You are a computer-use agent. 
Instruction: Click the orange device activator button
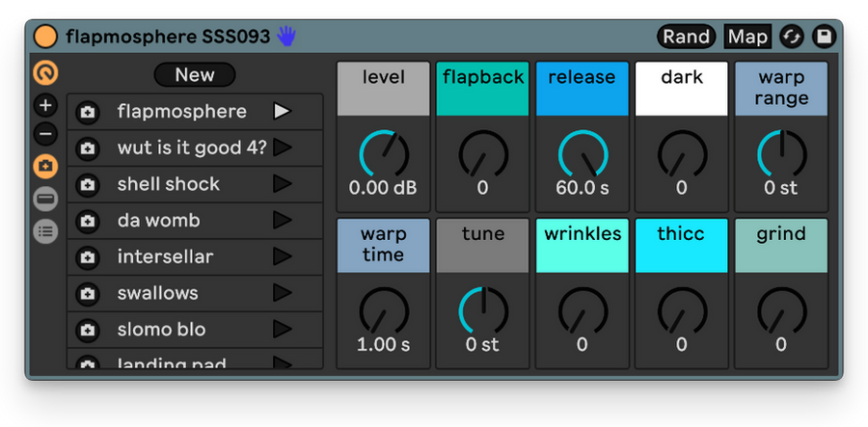(x=45, y=37)
